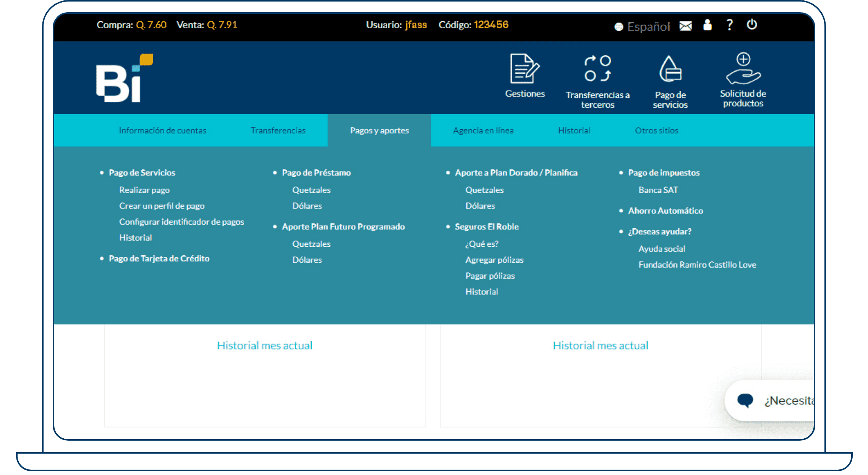Click the Venta rate Q. 7.91
868x475 pixels.
click(x=222, y=25)
